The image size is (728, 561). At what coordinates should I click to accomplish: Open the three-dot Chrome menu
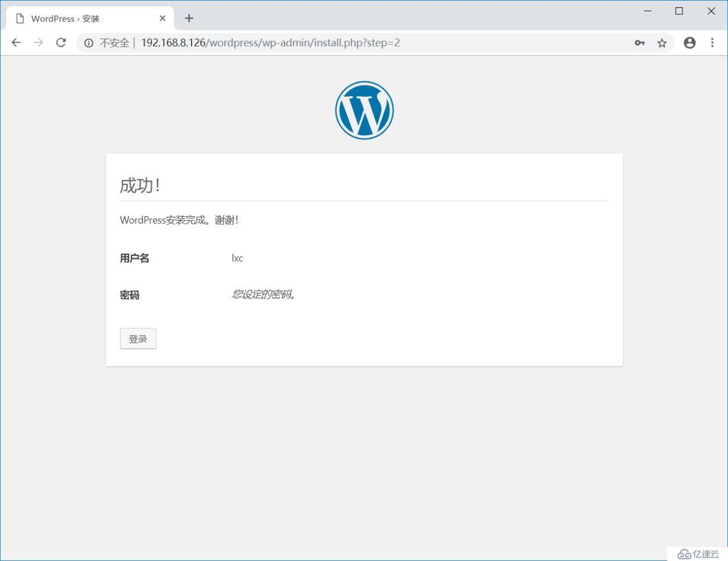click(712, 42)
